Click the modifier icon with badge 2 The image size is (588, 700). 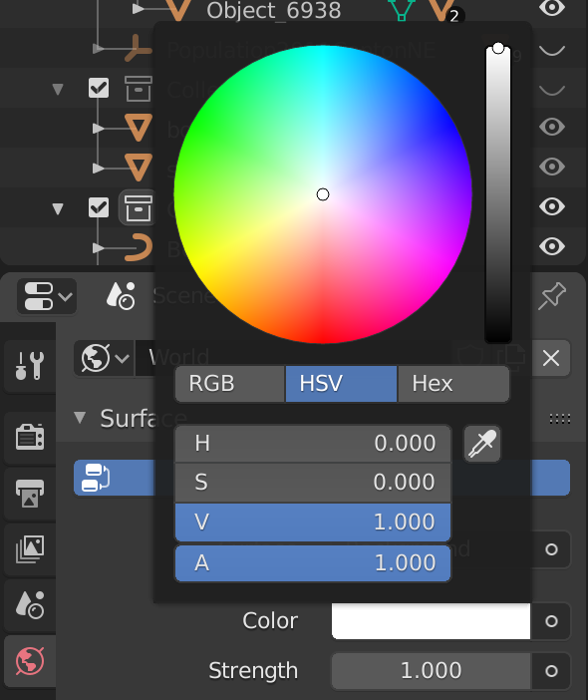(x=444, y=11)
